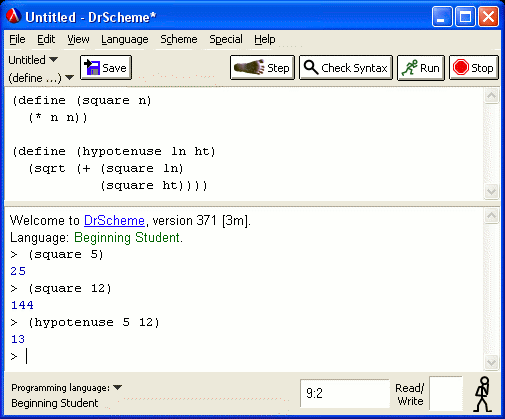Click the result value 13
Image resolution: width=505 pixels, height=419 pixels.
18,339
